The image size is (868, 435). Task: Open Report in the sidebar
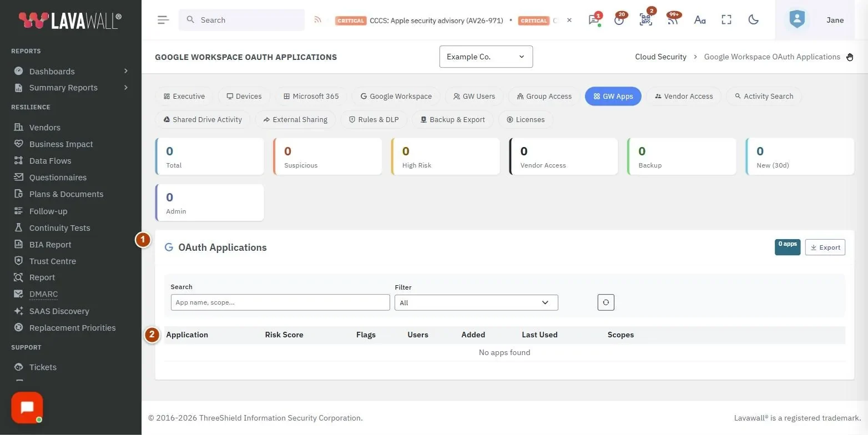(x=42, y=277)
